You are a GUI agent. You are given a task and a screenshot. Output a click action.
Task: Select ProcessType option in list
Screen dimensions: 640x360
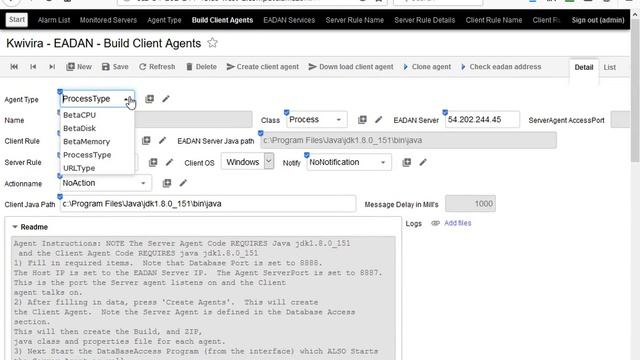(x=87, y=155)
